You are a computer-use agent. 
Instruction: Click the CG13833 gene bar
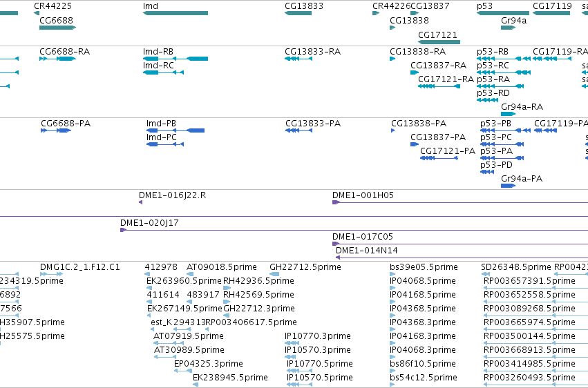coord(298,13)
